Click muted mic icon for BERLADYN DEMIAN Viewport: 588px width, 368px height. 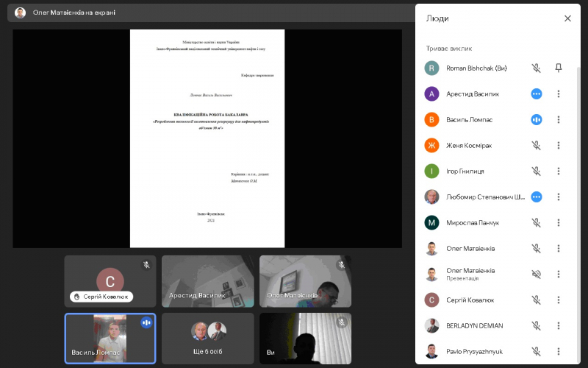point(537,325)
